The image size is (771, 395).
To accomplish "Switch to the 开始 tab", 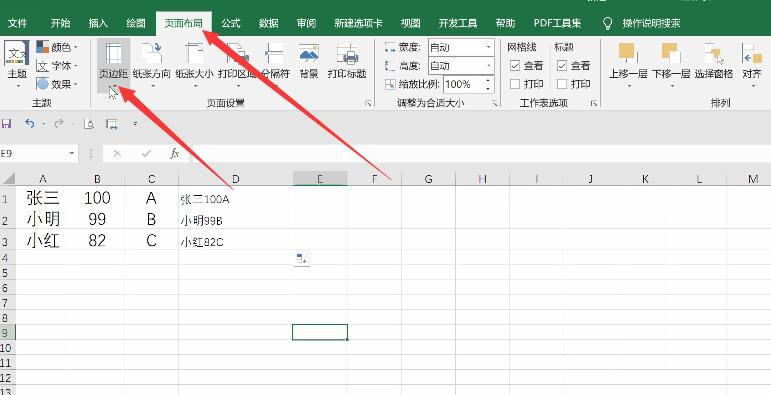I will [60, 23].
